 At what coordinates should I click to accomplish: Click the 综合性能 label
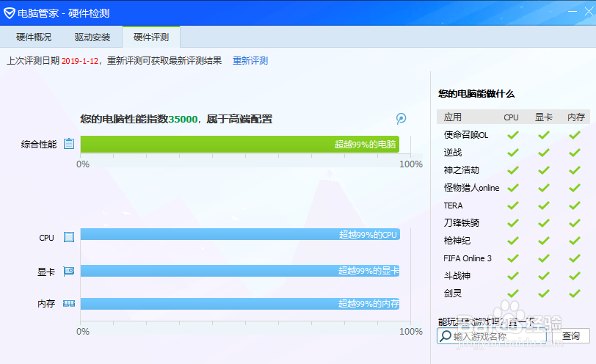(39, 144)
